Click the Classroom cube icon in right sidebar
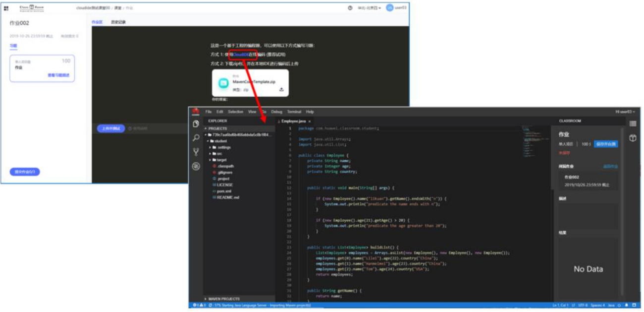This screenshot has width=644, height=312. [x=633, y=138]
